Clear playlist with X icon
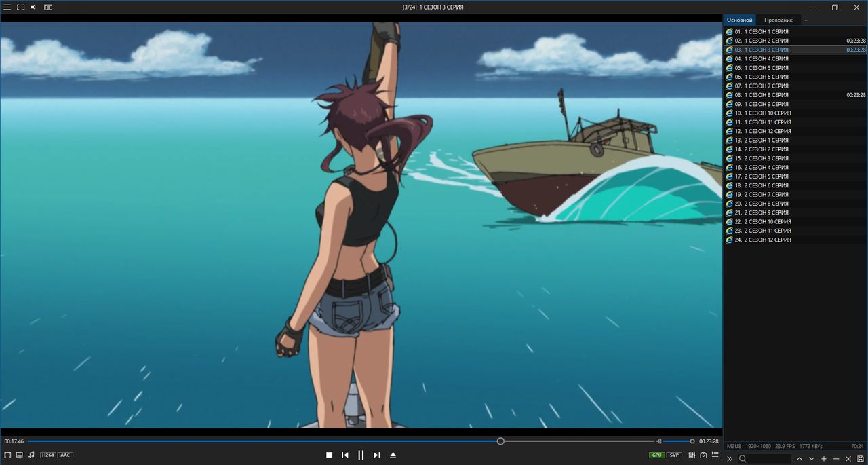This screenshot has height=465, width=868. pos(848,459)
